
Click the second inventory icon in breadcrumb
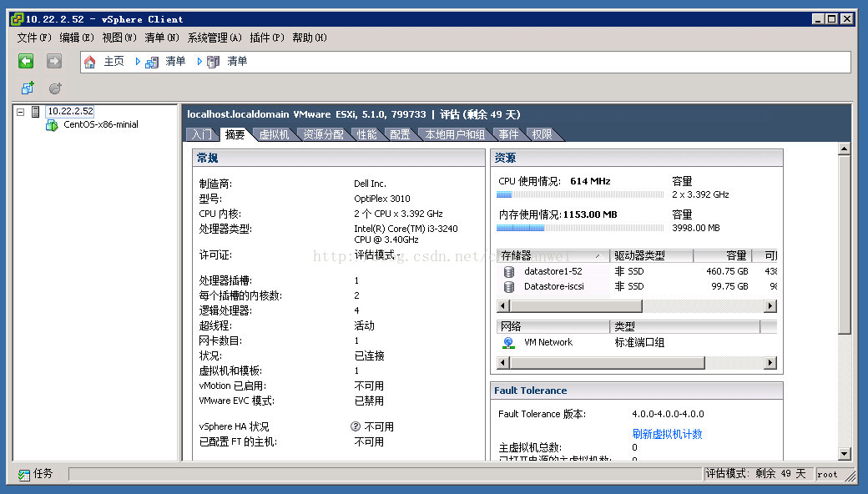click(x=213, y=62)
